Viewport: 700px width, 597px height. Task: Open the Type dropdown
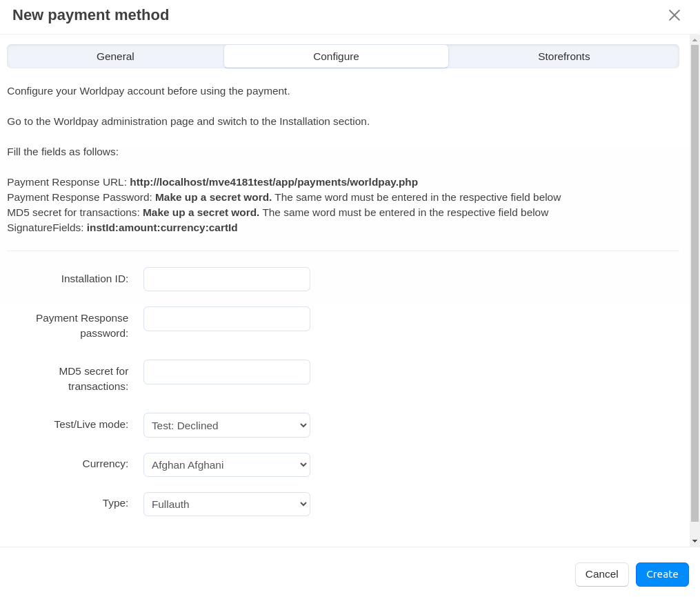[x=227, y=504]
